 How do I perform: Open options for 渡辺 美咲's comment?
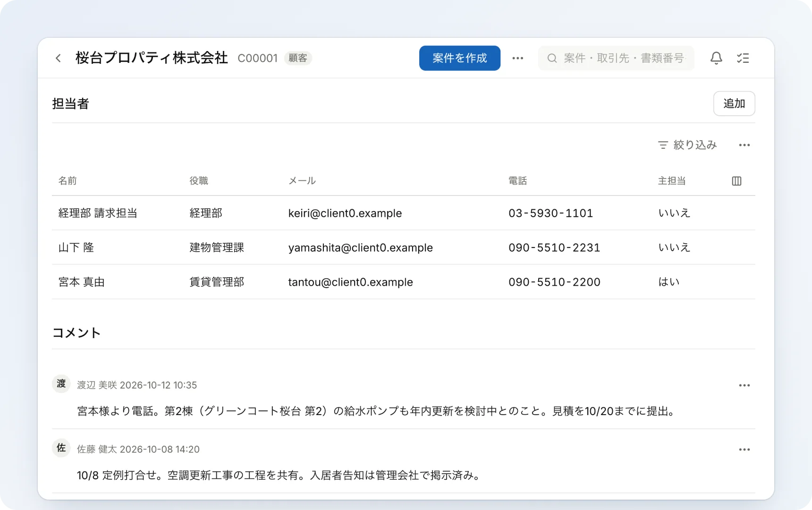744,385
